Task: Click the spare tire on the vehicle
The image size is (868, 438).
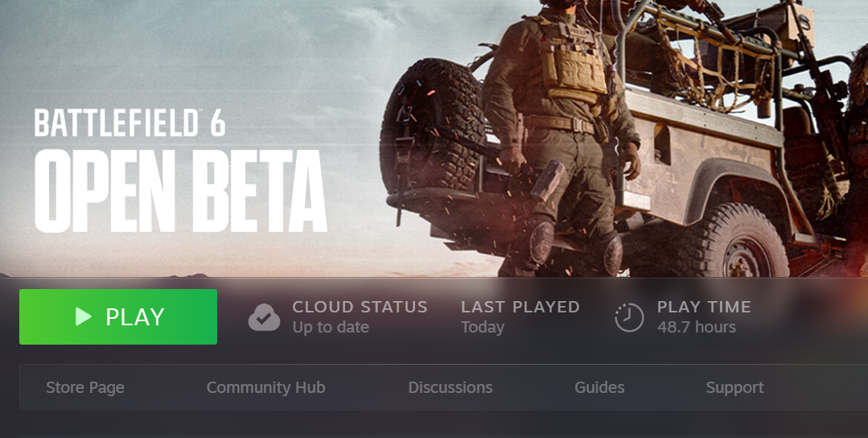Action: pos(433,129)
